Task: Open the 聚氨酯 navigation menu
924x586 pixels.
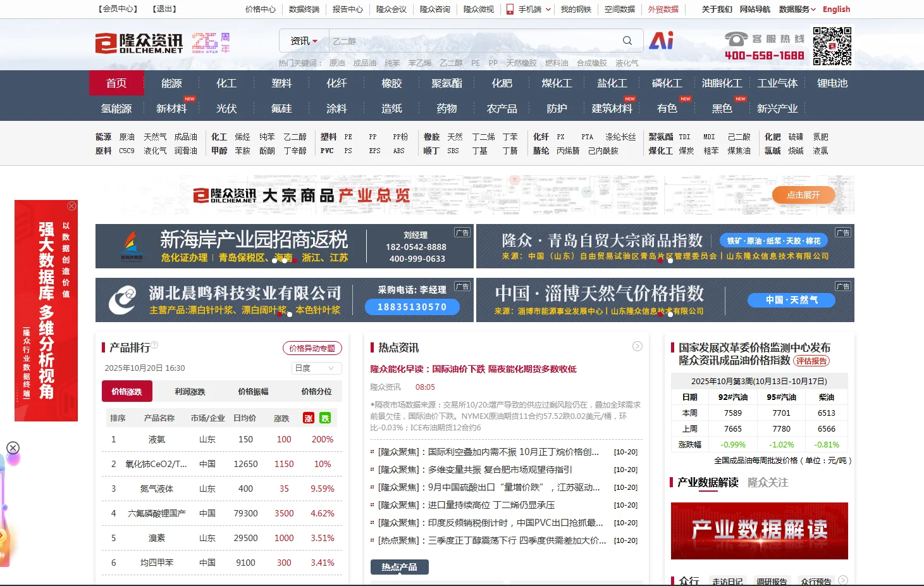Action: 447,83
